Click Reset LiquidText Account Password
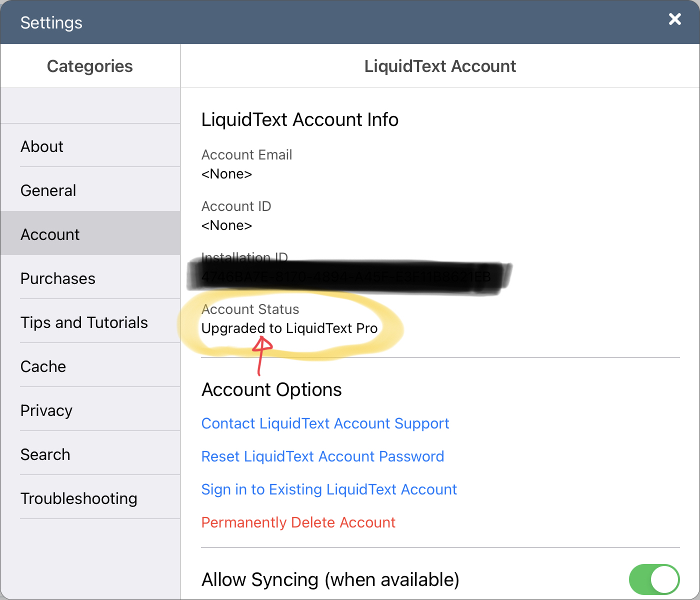700x600 pixels. point(322,456)
